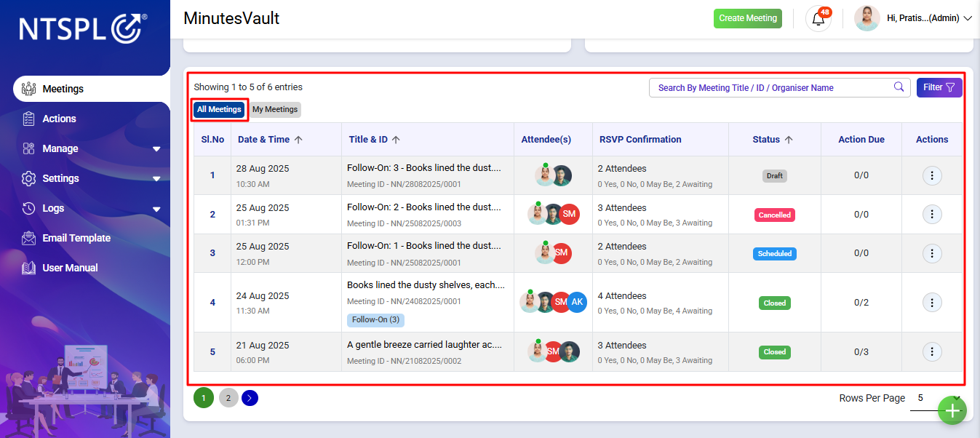The height and width of the screenshot is (438, 980).
Task: Click the Scheduled status badge
Action: tap(775, 253)
